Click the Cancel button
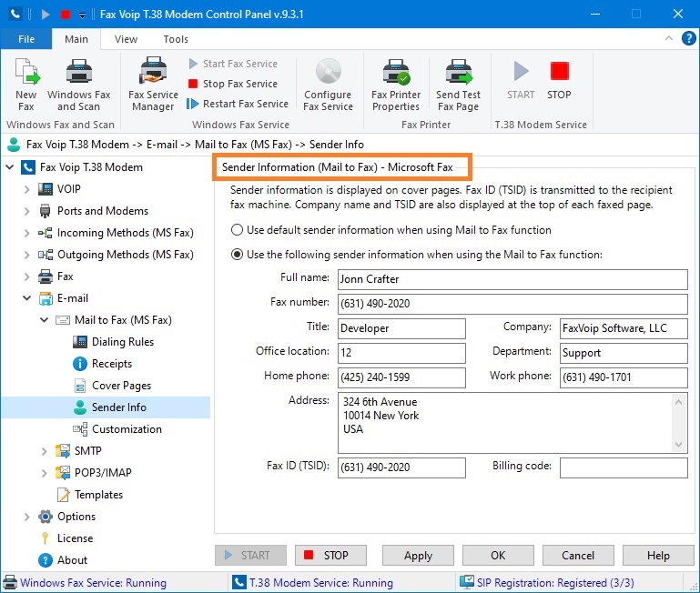The image size is (700, 593). 578,556
